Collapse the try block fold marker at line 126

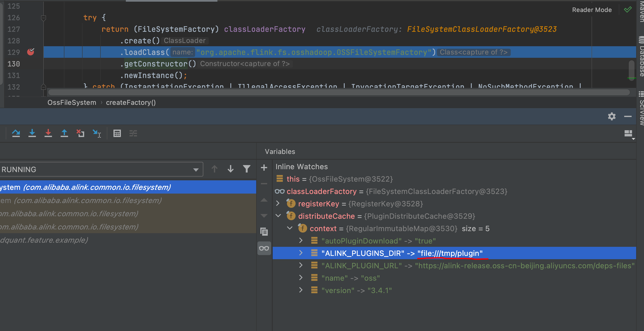43,18
